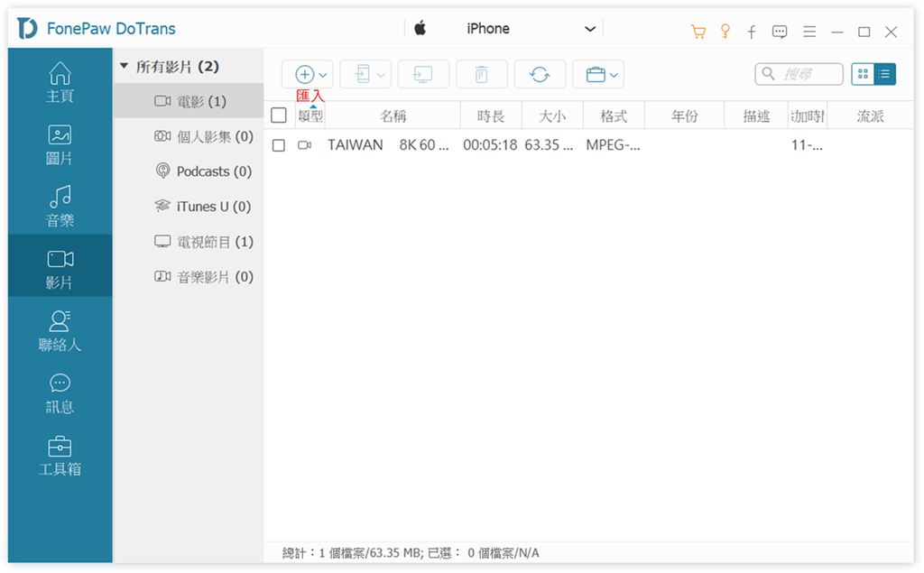Select the 電影 (1) category
This screenshot has width=924, height=573.
click(x=189, y=101)
